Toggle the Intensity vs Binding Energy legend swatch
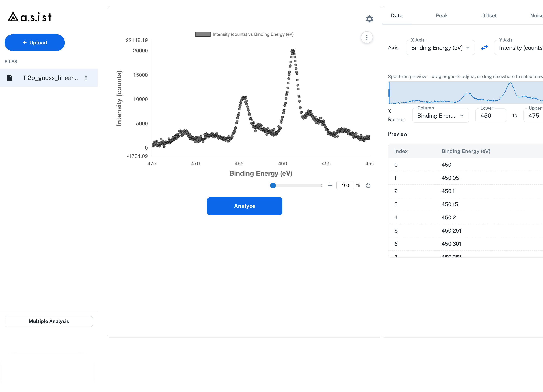The height and width of the screenshot is (392, 543). click(x=203, y=34)
